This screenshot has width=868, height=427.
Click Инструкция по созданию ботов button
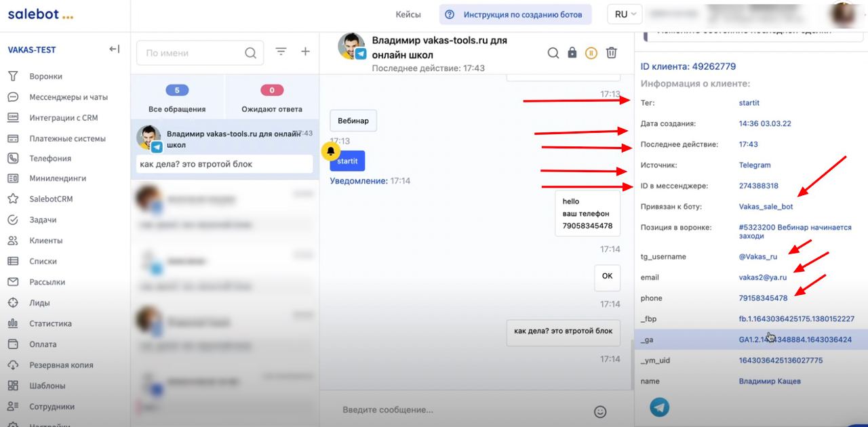[515, 14]
